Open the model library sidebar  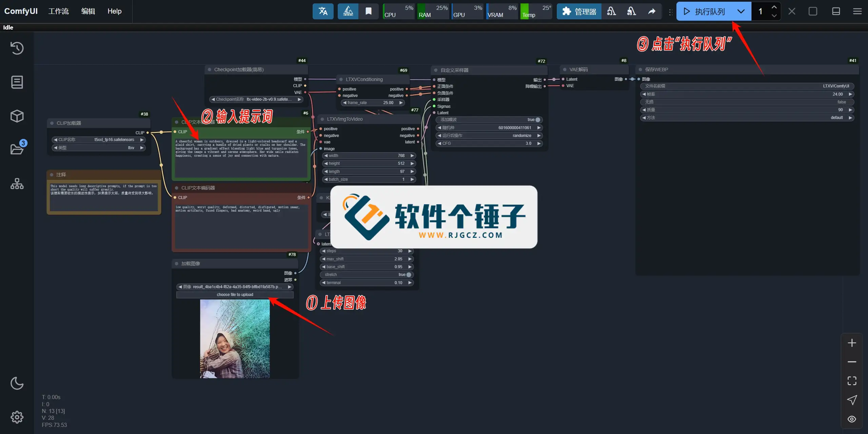pos(17,116)
